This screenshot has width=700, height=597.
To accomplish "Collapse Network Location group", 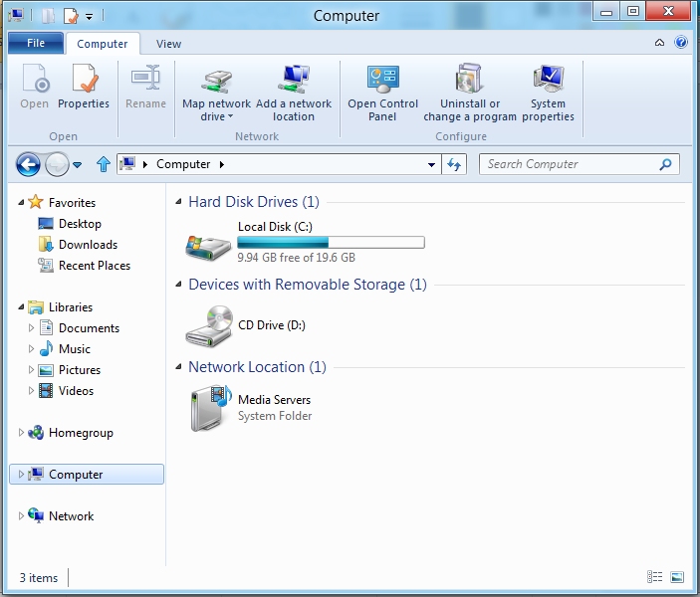I will coord(178,367).
